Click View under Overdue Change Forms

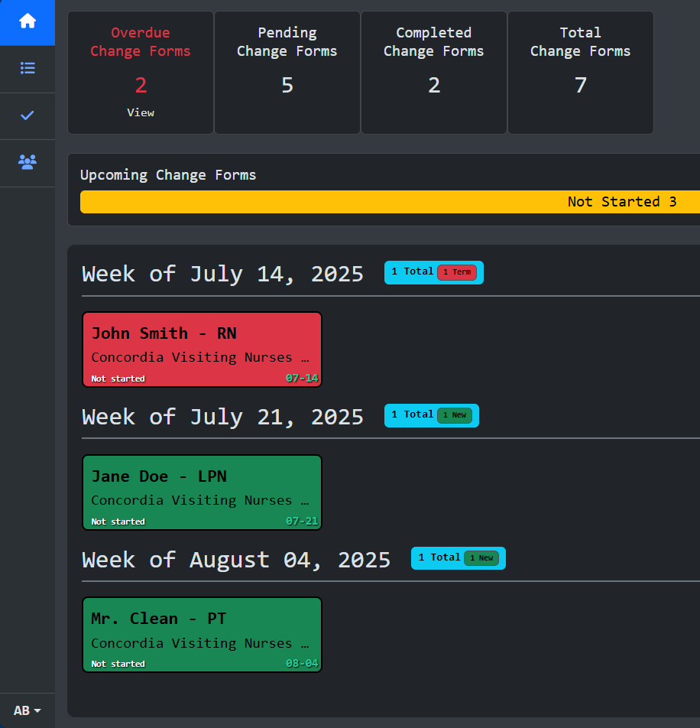point(141,112)
